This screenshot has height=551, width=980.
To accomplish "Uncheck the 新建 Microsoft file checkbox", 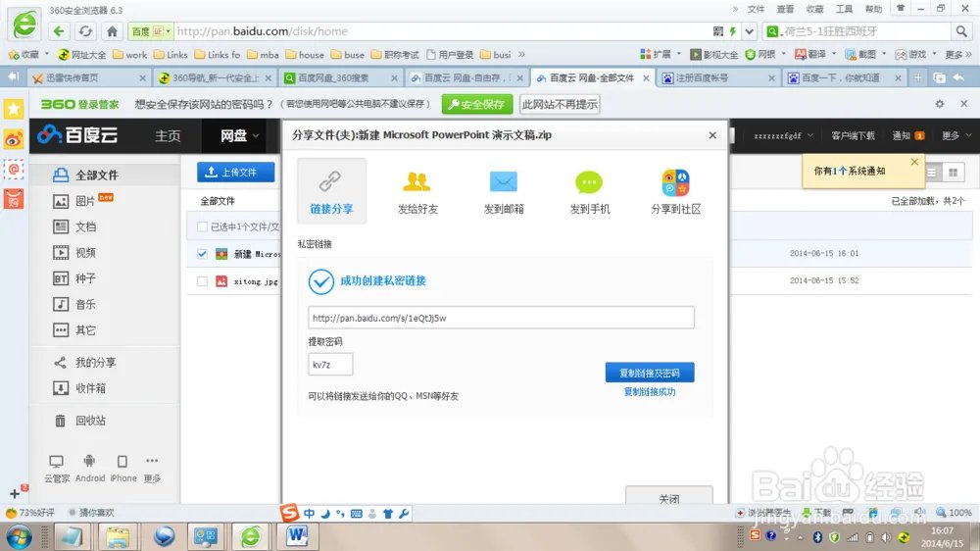I will coord(202,254).
